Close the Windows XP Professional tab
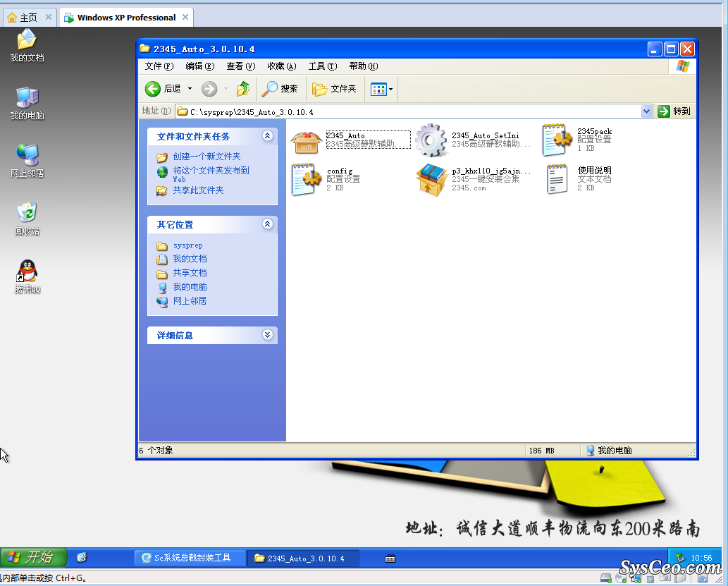Viewport: 728px width, 586px height. [185, 17]
